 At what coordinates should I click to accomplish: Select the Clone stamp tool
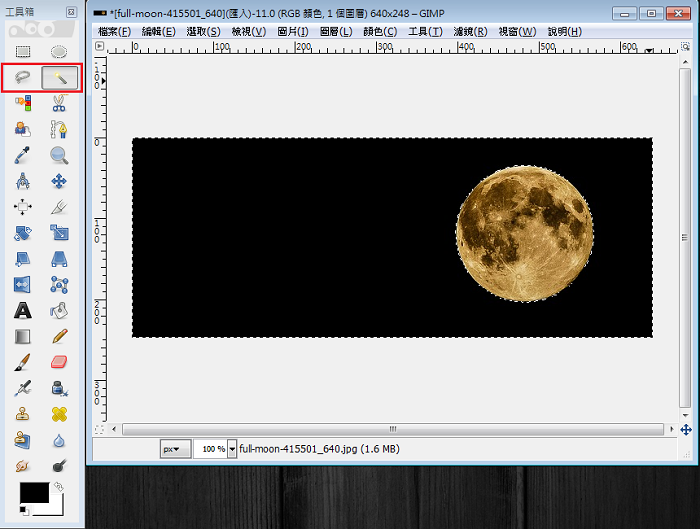click(x=23, y=414)
